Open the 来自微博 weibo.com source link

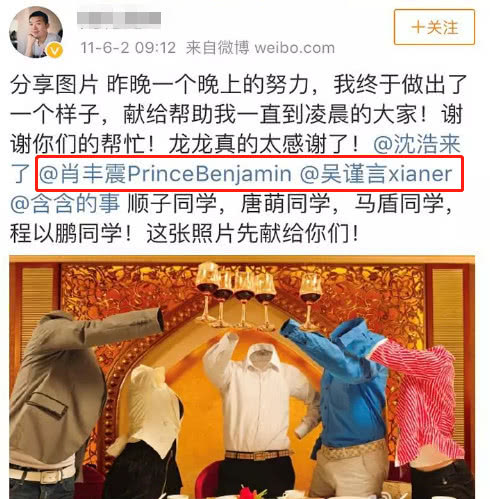click(260, 48)
